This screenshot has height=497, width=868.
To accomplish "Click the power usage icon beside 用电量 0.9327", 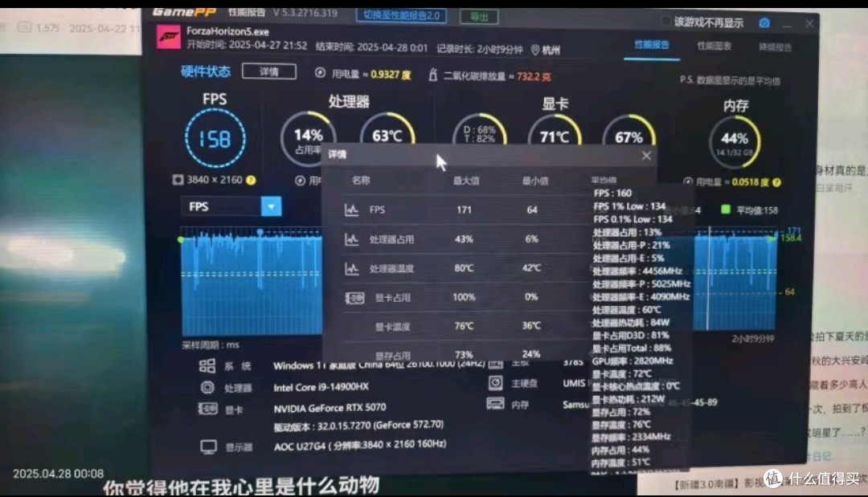I will point(320,73).
